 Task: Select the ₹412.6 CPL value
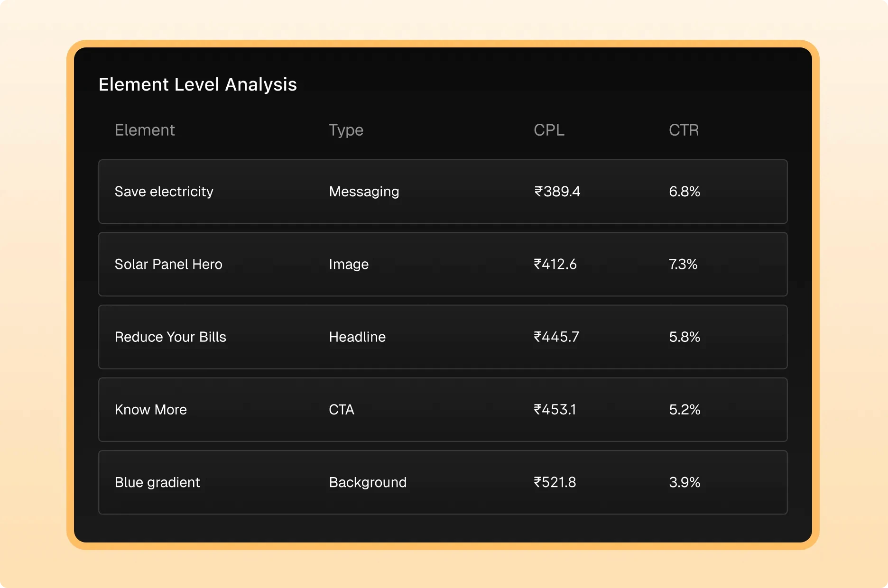pyautogui.click(x=555, y=264)
